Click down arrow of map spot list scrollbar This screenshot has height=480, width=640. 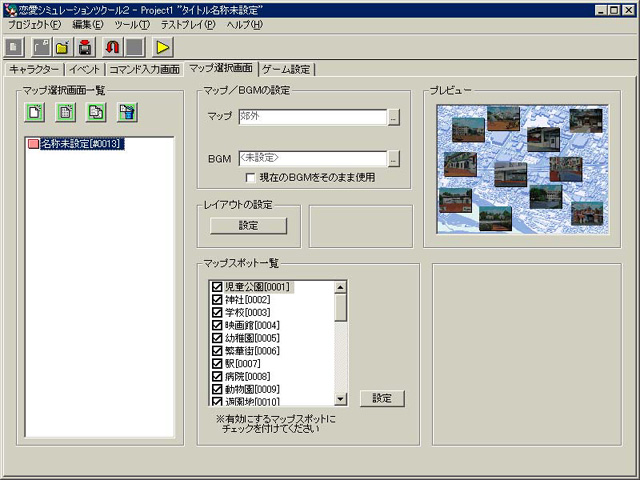(340, 399)
